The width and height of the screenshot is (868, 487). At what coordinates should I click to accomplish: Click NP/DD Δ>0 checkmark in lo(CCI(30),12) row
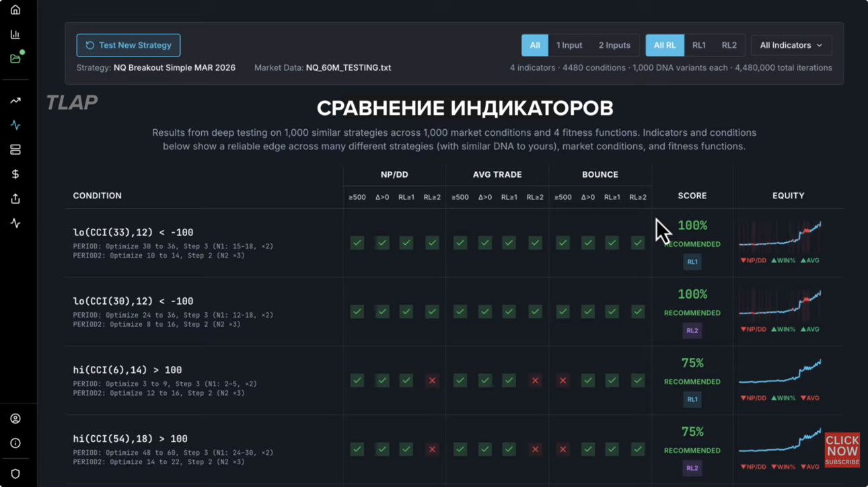coord(382,311)
